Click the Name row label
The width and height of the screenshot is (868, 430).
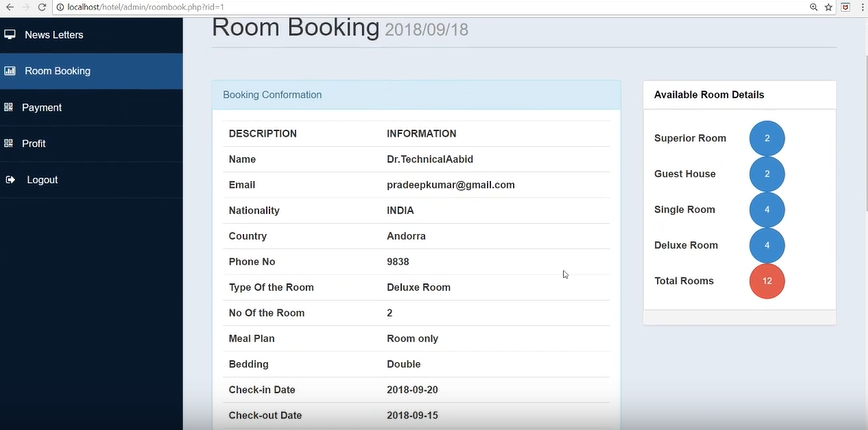tap(242, 159)
